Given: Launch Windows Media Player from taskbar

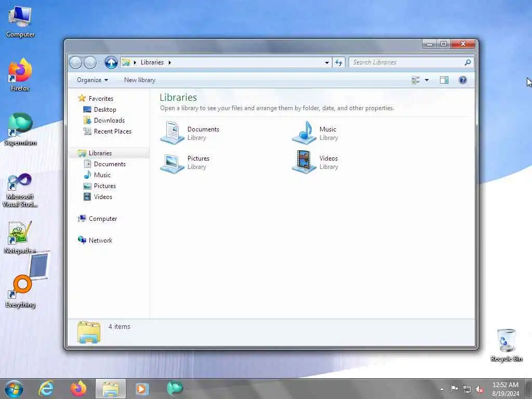Looking at the screenshot, I should coord(142,389).
